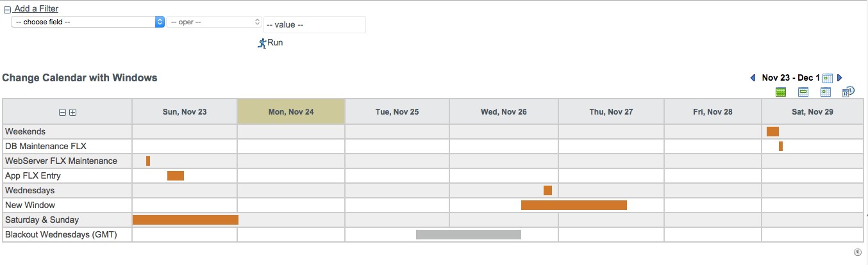Image resolution: width=868 pixels, height=265 pixels.
Task: Select the Mon, Nov 24 column header
Action: 291,112
